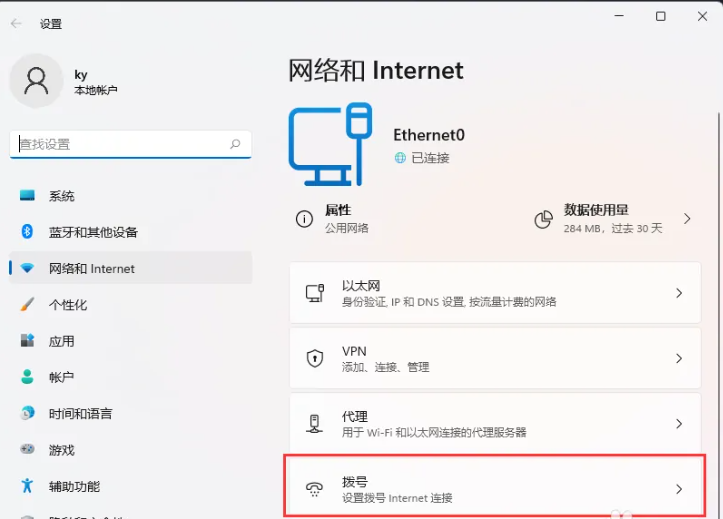Click the 设置 window title
The image size is (723, 519).
[51, 24]
